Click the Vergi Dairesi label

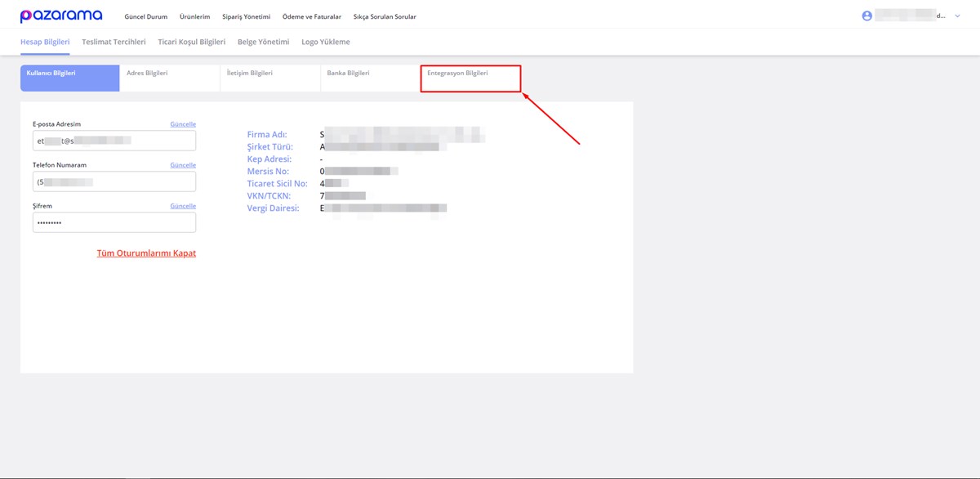[274, 208]
